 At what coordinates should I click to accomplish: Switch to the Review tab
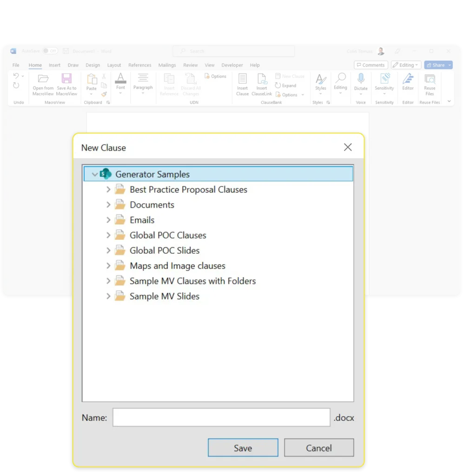(x=190, y=65)
